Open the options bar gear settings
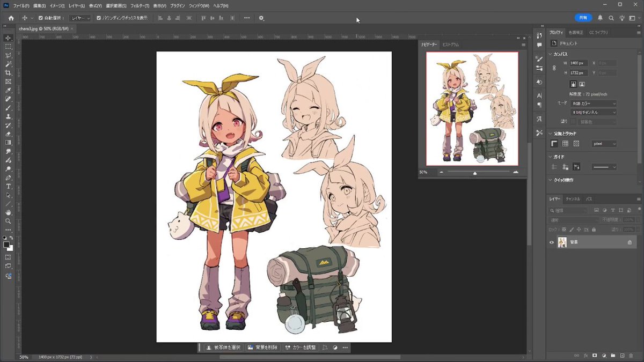Screen dimensions: 644x362 tap(261, 18)
